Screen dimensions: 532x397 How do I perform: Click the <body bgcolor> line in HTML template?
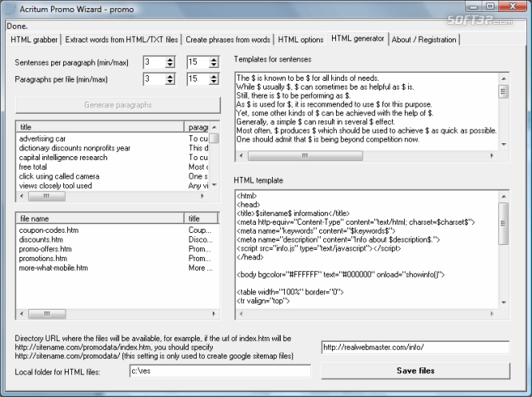340,275
